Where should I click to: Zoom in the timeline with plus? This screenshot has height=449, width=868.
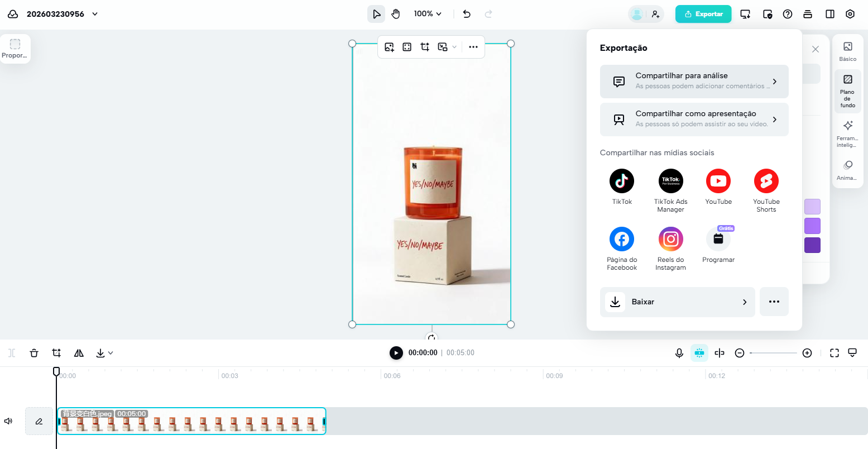coord(807,353)
